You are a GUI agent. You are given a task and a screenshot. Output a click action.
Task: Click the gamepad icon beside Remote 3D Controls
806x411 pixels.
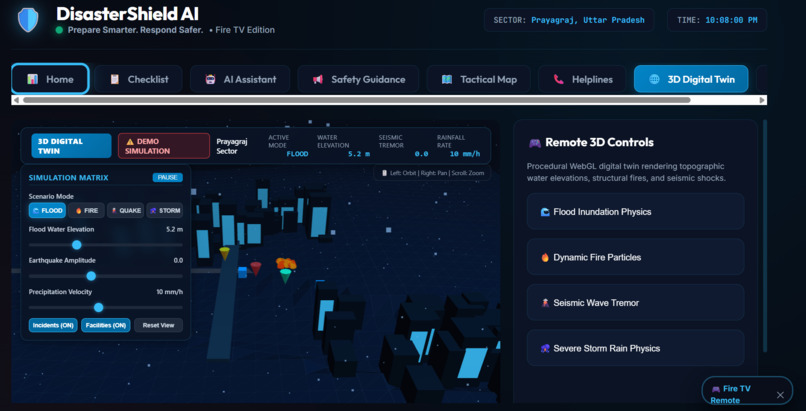535,142
